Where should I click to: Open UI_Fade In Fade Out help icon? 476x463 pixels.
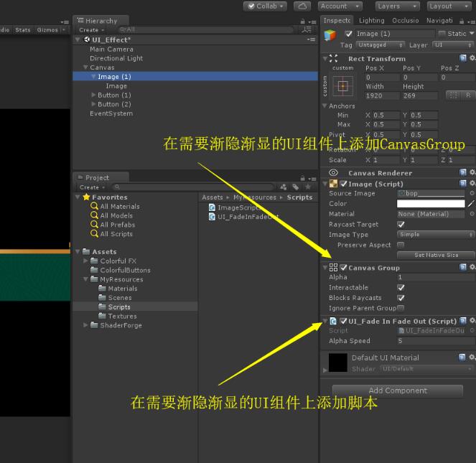[x=463, y=321]
